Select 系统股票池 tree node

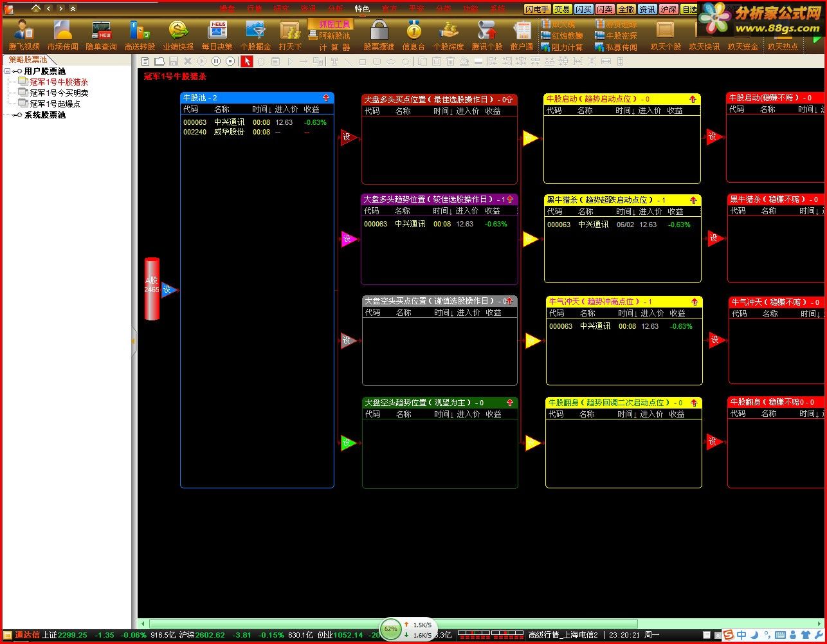[x=45, y=115]
